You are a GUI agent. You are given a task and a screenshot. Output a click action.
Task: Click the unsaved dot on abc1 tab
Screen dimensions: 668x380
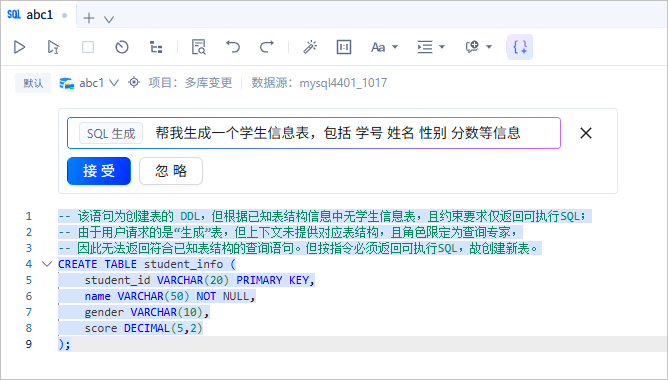(64, 15)
